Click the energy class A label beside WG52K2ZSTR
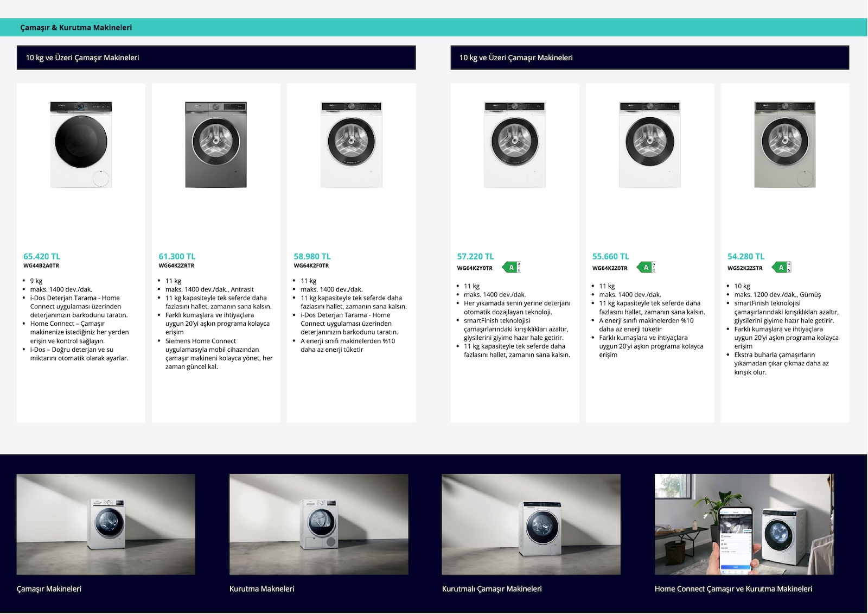Screen dimensions: 868x614 781,267
